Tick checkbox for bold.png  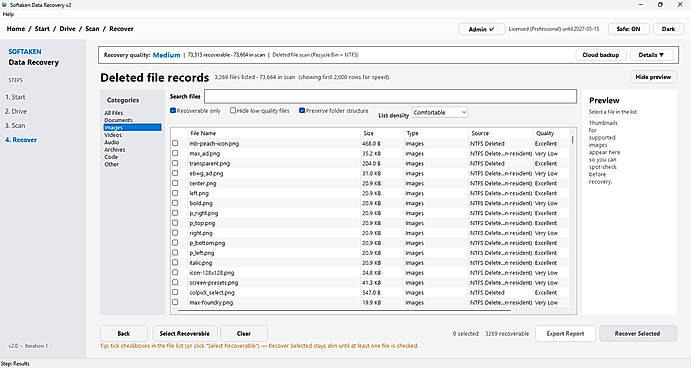(x=175, y=203)
